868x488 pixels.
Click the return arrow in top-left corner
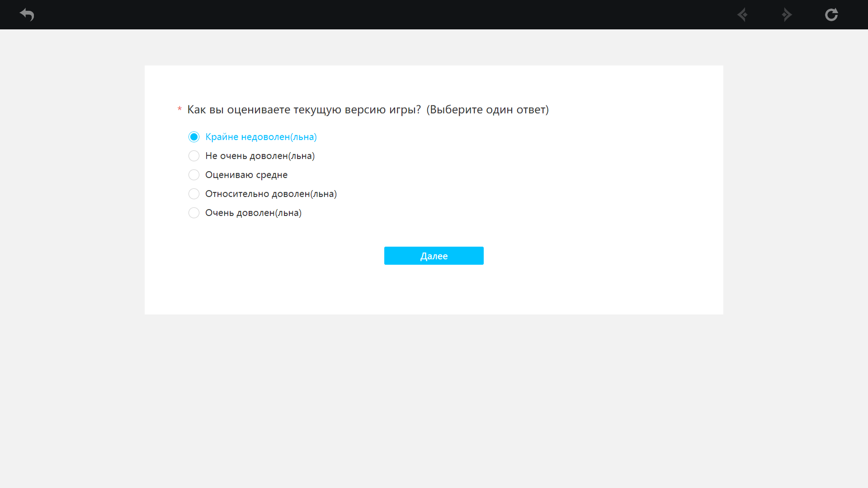pos(27,14)
